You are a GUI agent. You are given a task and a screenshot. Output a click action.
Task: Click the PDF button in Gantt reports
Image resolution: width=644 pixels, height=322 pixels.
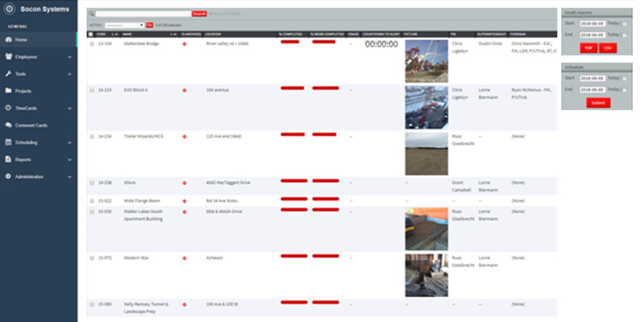click(588, 48)
